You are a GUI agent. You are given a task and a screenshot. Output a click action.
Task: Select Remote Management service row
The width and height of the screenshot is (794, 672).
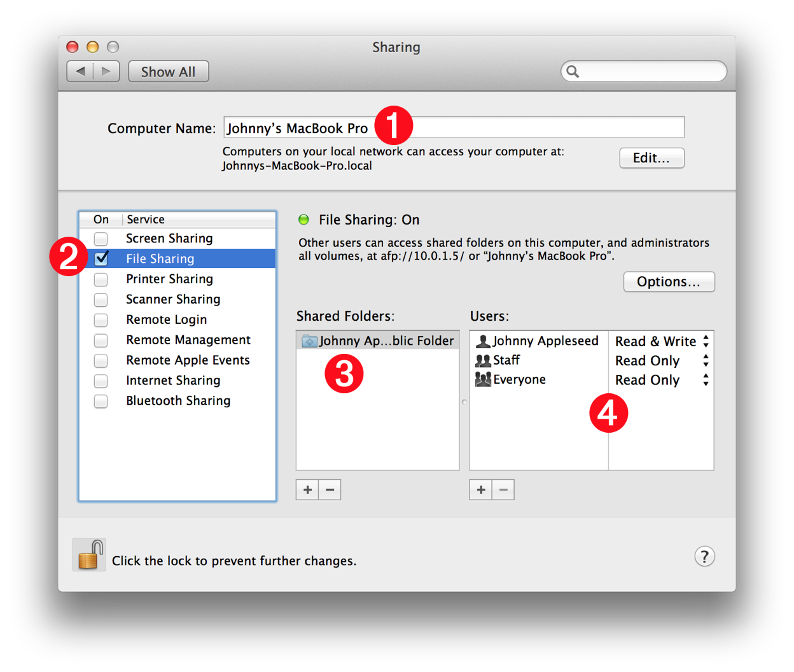pyautogui.click(x=178, y=340)
